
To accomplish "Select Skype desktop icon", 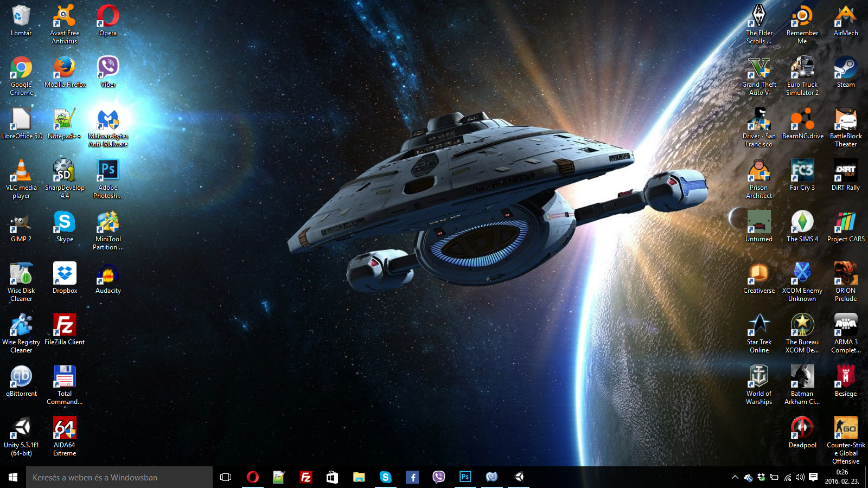I will pyautogui.click(x=65, y=227).
